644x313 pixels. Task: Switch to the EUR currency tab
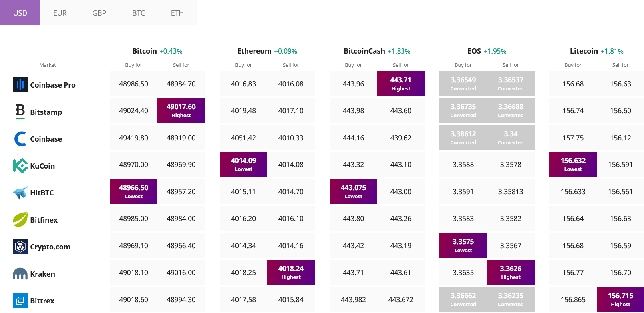pos(60,13)
